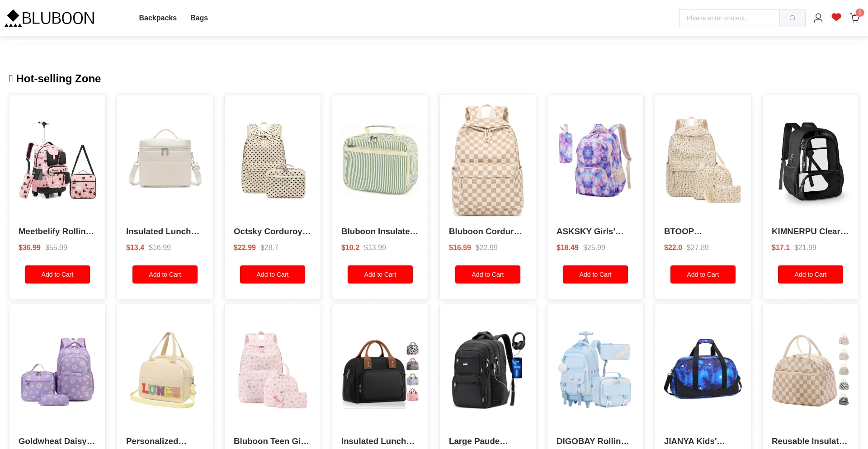View the checkered Bluboon Corduroy backpack image
The height and width of the screenshot is (449, 868).
point(488,161)
